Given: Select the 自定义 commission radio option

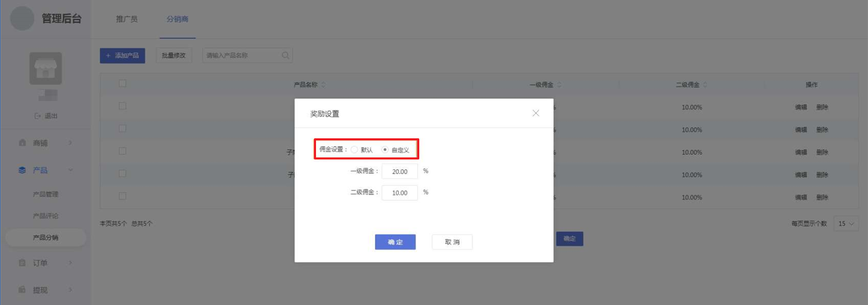Looking at the screenshot, I should point(385,150).
